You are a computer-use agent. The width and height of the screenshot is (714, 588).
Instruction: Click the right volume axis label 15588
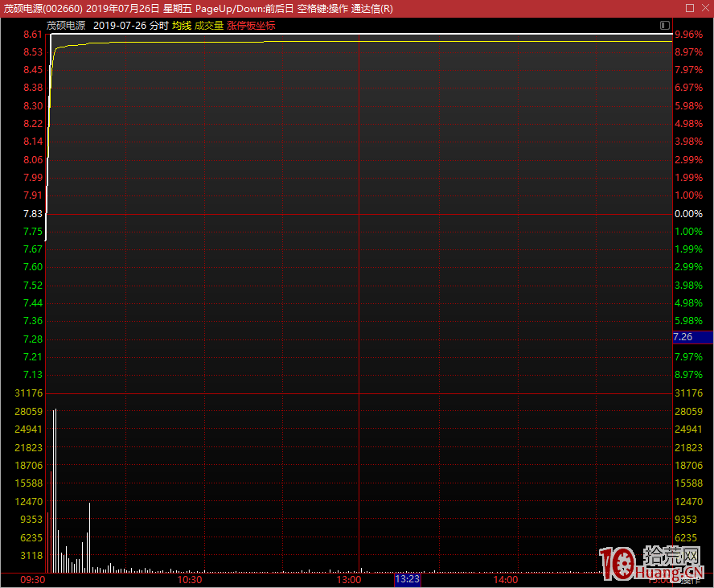(688, 483)
